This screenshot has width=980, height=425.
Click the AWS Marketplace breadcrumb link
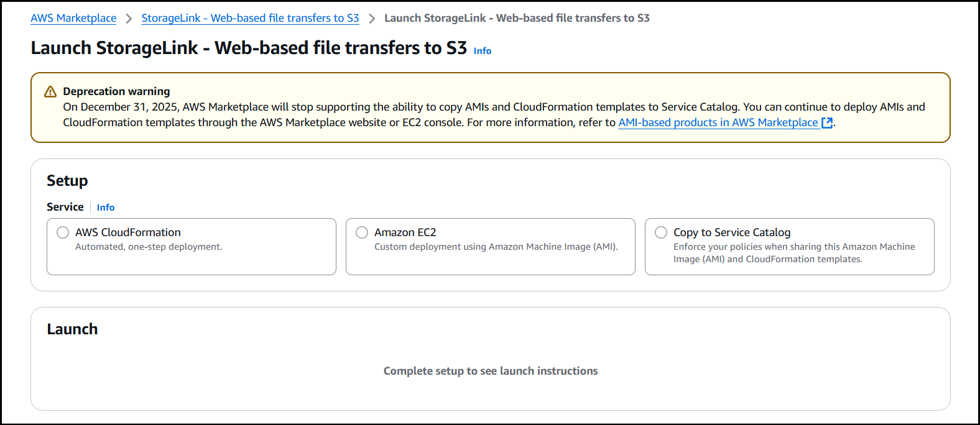coord(73,18)
